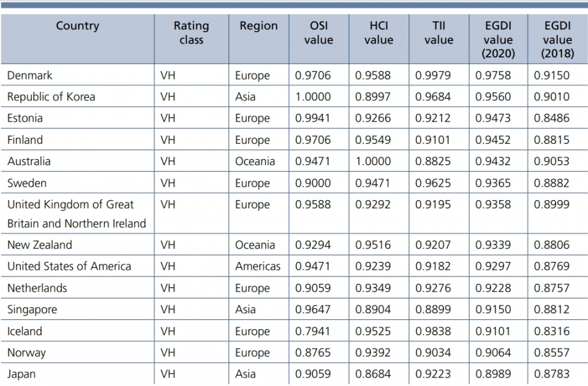Image resolution: width=588 pixels, height=386 pixels.
Task: Click the OSI value header
Action: pyautogui.click(x=318, y=33)
